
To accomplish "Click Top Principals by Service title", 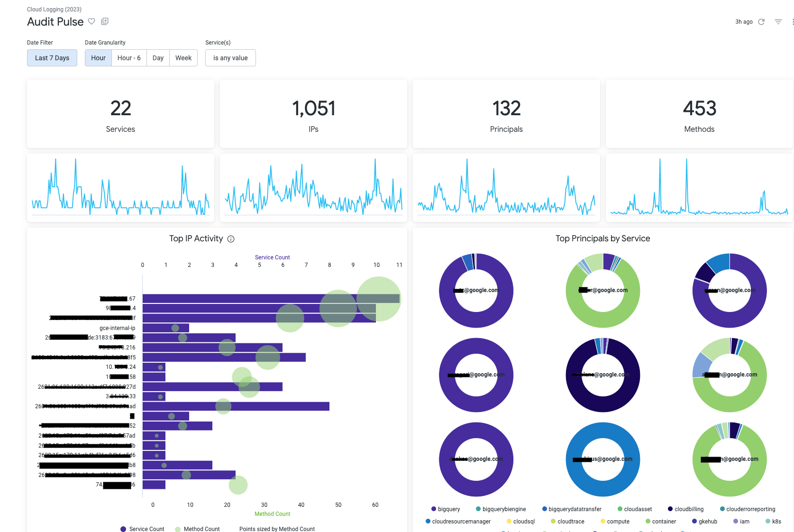I will point(603,238).
